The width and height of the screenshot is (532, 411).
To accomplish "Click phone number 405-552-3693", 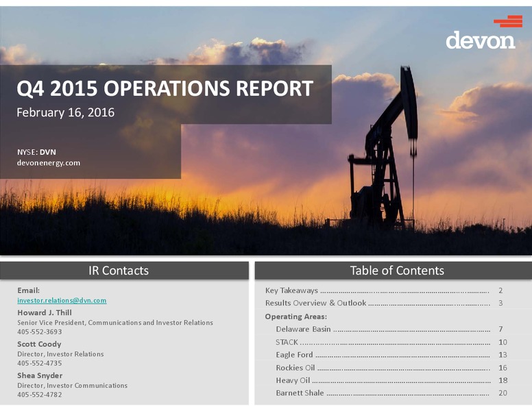I will click(x=40, y=332).
